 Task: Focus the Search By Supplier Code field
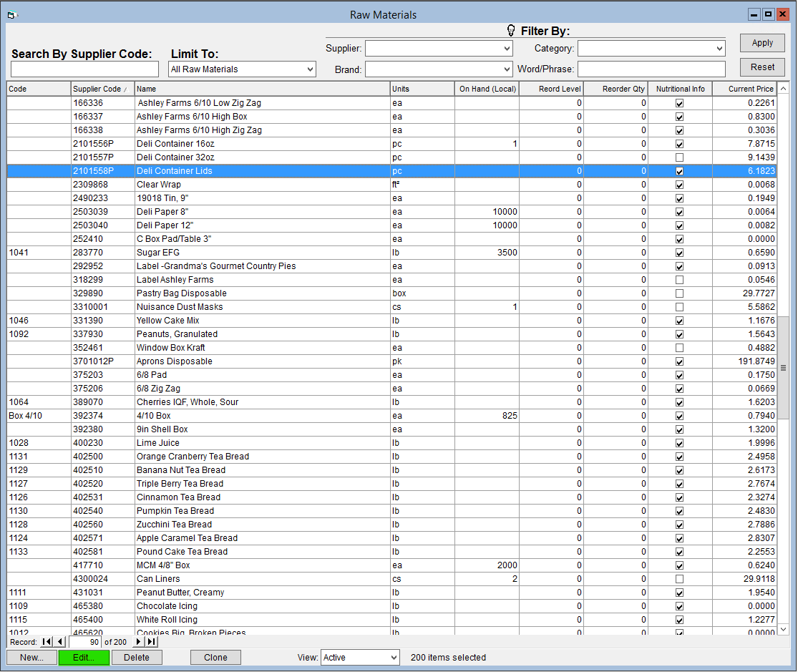[84, 69]
